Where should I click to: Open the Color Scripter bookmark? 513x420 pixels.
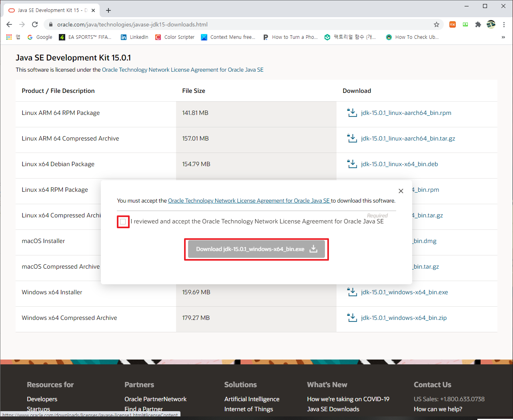[x=174, y=37]
